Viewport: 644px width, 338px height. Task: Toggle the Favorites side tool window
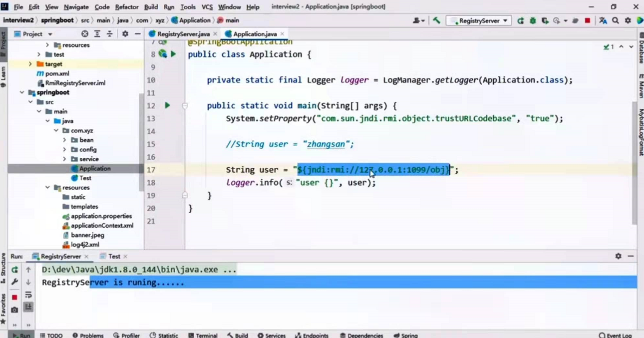(x=3, y=310)
